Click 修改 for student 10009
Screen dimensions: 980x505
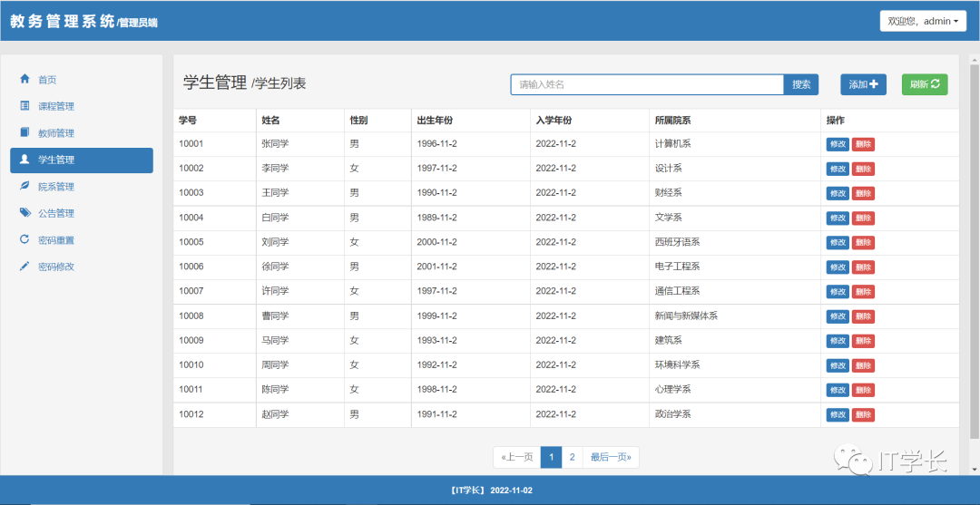(838, 341)
